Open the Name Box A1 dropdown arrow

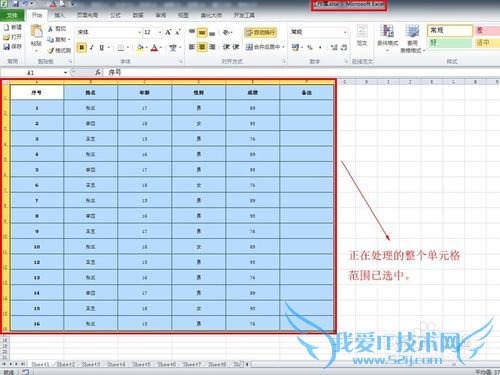click(x=65, y=73)
